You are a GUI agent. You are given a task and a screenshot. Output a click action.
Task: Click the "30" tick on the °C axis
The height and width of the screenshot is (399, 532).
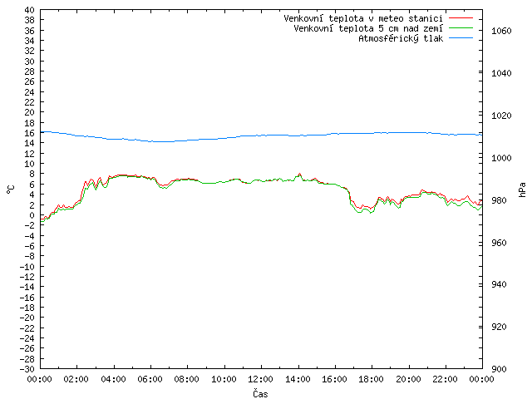point(30,62)
